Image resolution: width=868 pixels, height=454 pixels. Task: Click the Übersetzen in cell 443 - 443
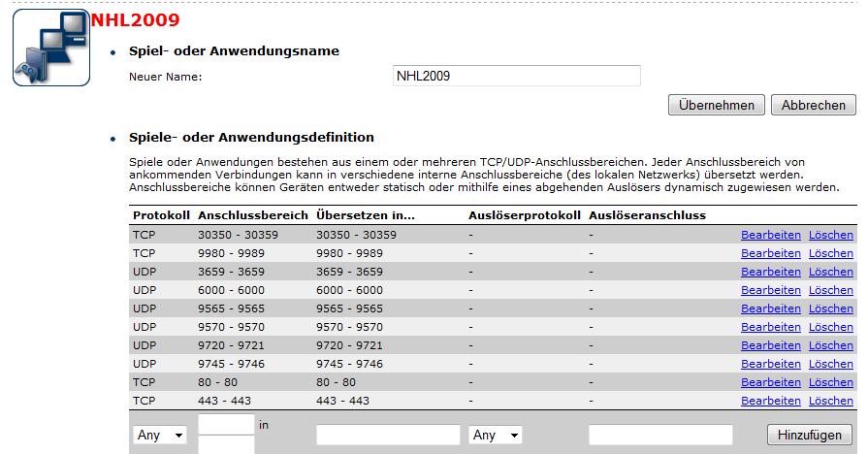pyautogui.click(x=342, y=401)
